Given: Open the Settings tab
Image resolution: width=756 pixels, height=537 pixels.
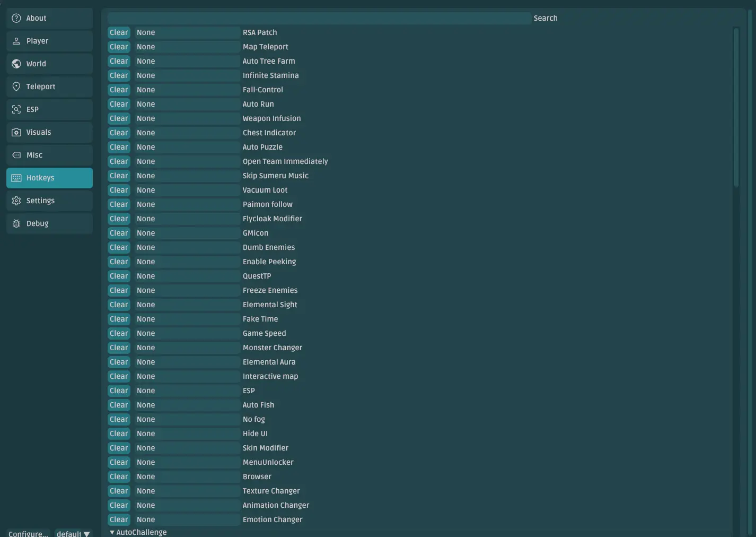Looking at the screenshot, I should [49, 201].
